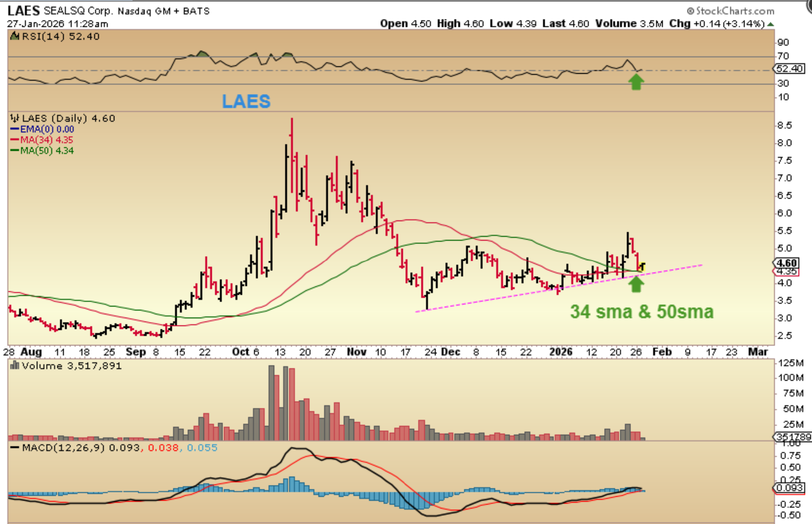This screenshot has height=524, width=812.
Task: Click the Oct label on date axis
Action: tap(240, 352)
